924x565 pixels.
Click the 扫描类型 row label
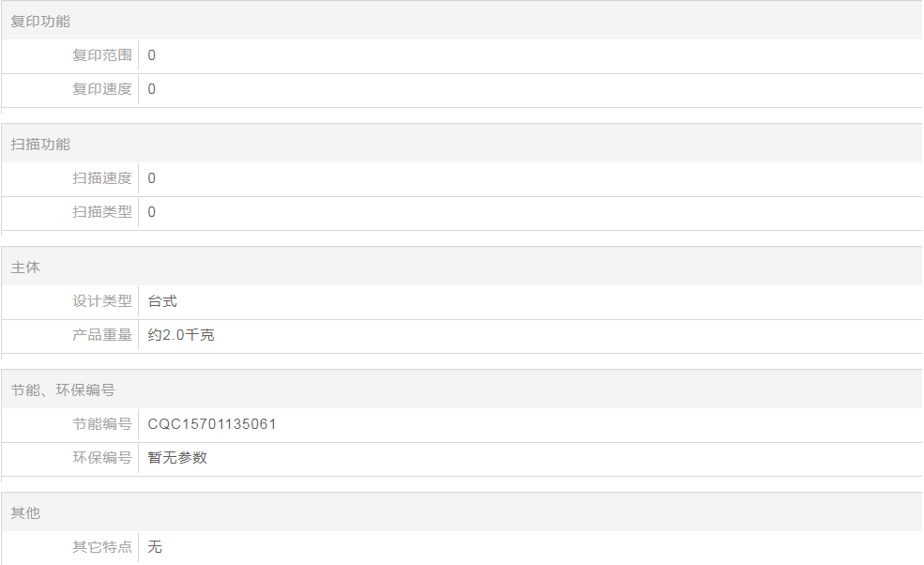102,212
